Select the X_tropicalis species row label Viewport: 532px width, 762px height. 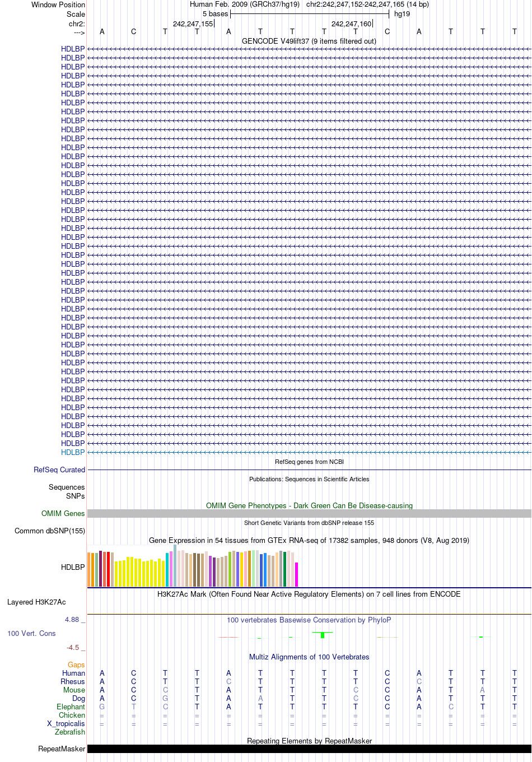66,723
